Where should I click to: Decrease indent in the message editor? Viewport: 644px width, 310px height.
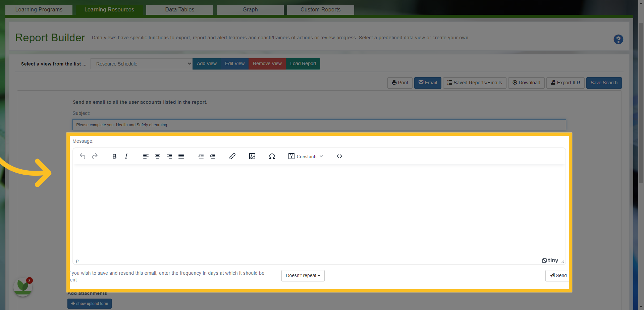pyautogui.click(x=201, y=156)
